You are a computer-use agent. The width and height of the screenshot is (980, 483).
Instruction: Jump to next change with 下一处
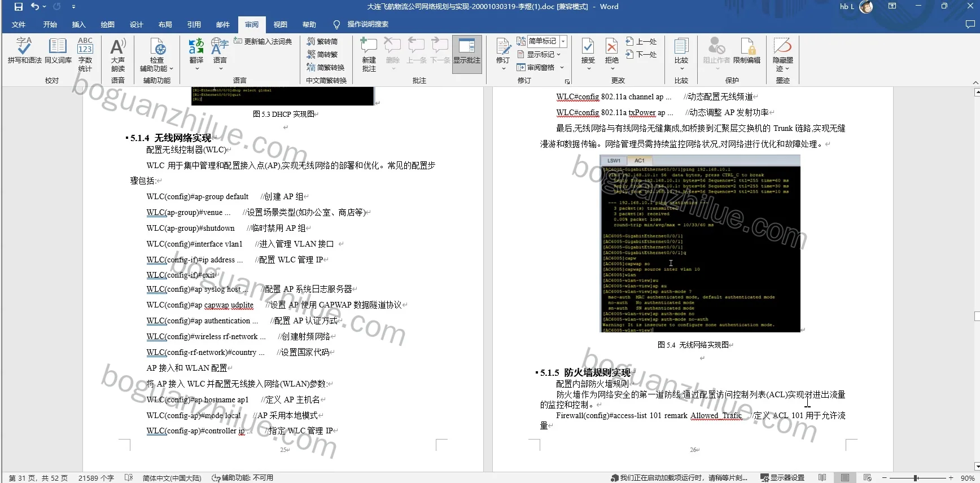(641, 54)
